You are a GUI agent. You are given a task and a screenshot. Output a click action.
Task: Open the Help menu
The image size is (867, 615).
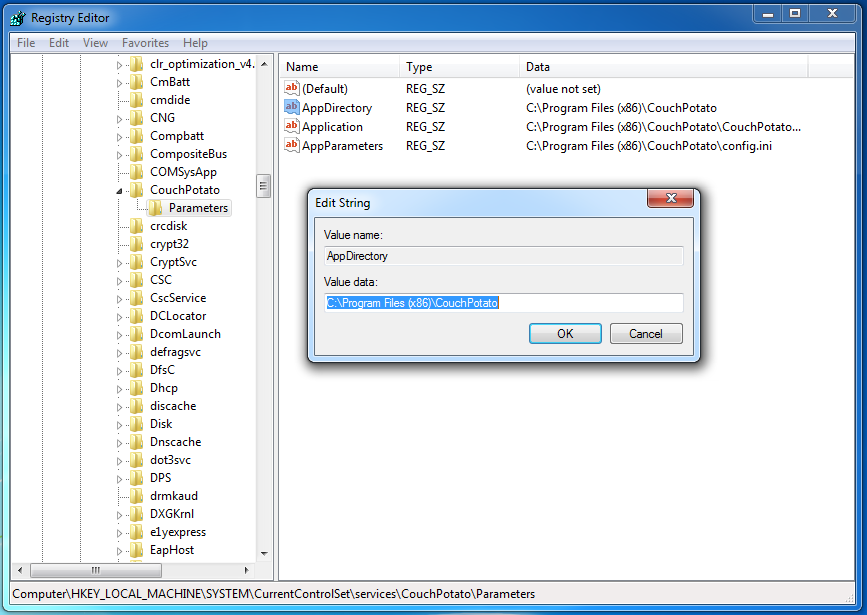coord(195,43)
